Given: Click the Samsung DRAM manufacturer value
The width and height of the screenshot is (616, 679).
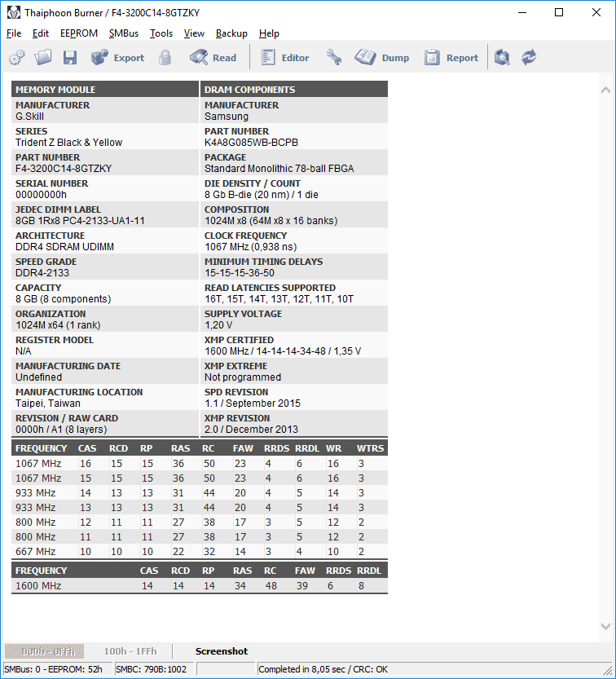Looking at the screenshot, I should tap(227, 117).
